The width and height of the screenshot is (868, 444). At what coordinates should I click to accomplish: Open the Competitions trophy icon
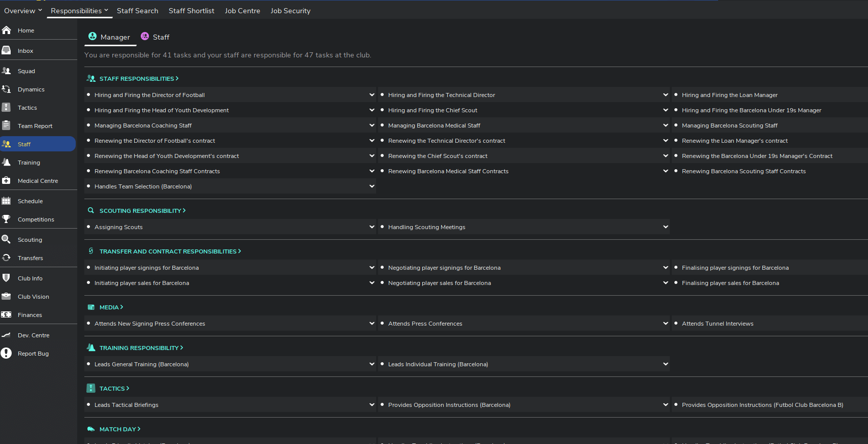(x=6, y=219)
